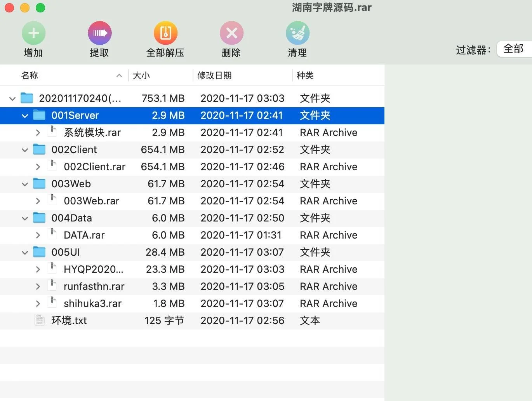Collapse the 001Server folder
Image resolution: width=532 pixels, height=401 pixels.
pos(25,116)
